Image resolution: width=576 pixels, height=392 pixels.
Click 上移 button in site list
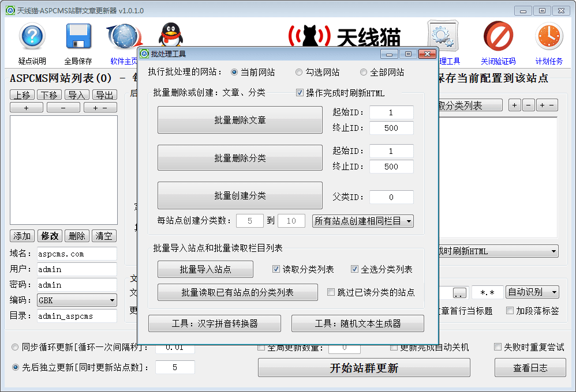point(22,95)
